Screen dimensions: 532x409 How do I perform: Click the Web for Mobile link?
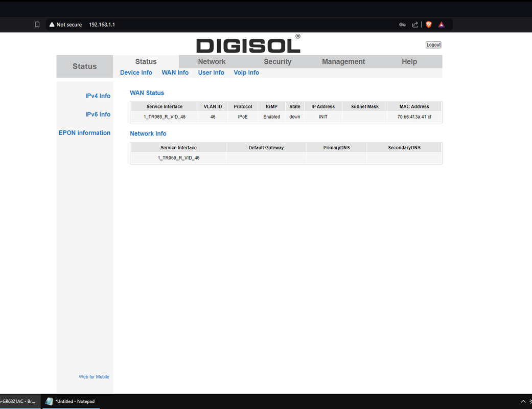tap(94, 377)
